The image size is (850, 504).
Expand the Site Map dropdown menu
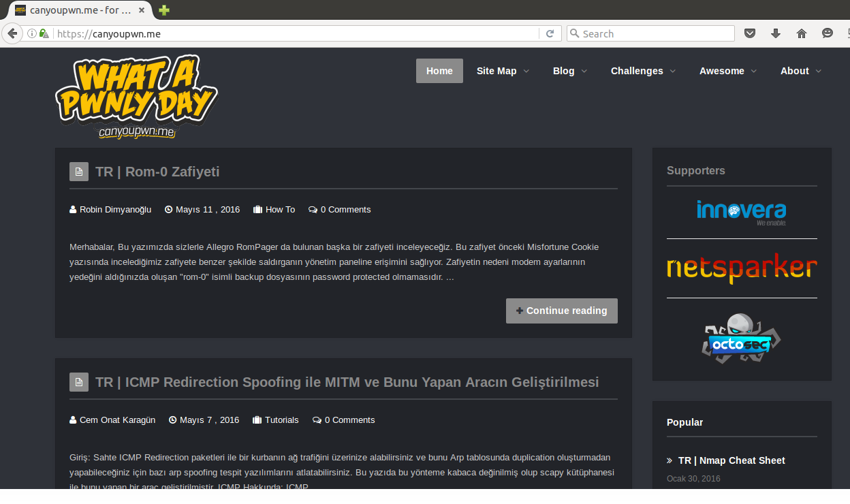click(503, 71)
